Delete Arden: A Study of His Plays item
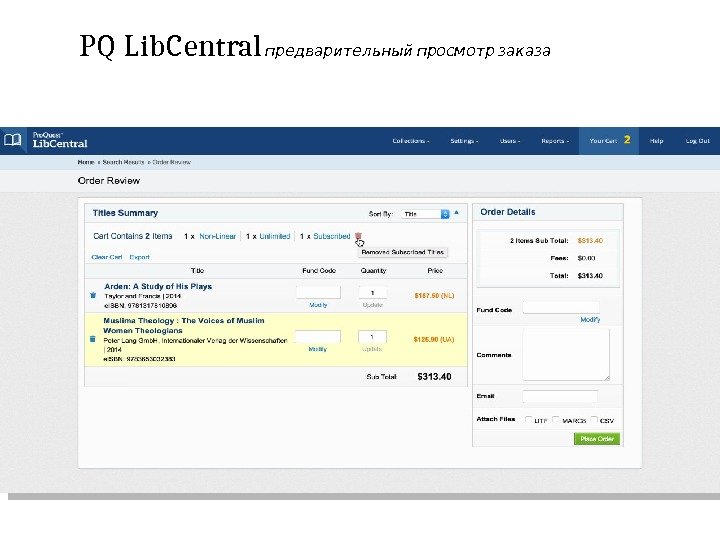Screen dimensions: 720x540 (93, 295)
